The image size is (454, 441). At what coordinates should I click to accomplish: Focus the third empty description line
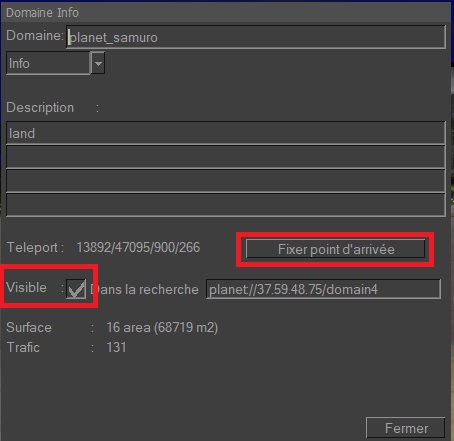(226, 181)
